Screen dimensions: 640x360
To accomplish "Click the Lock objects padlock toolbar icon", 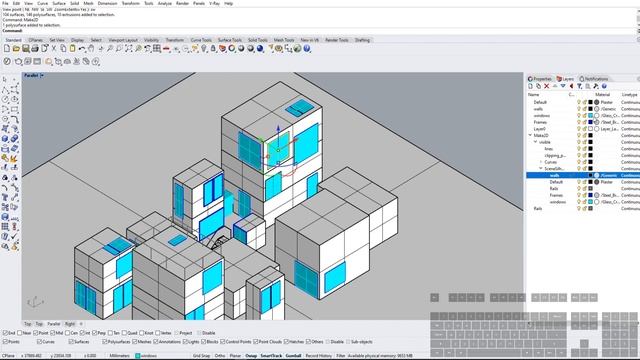I will click(213, 49).
